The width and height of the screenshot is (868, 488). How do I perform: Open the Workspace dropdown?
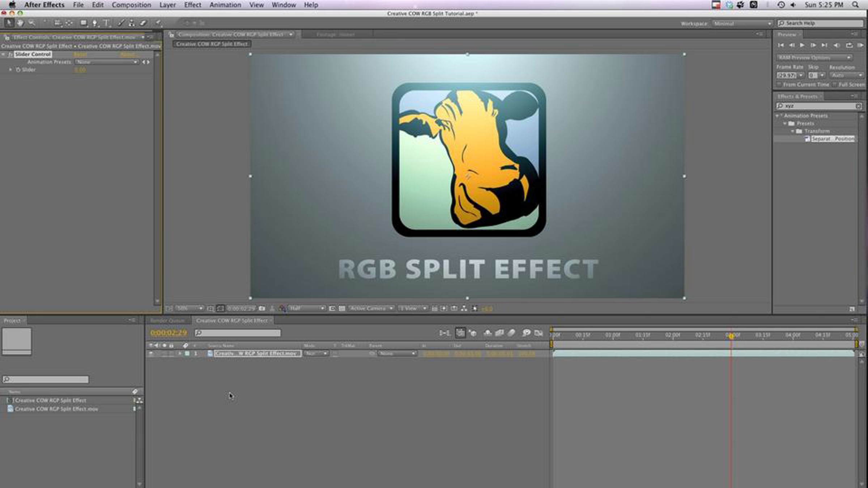coord(743,23)
